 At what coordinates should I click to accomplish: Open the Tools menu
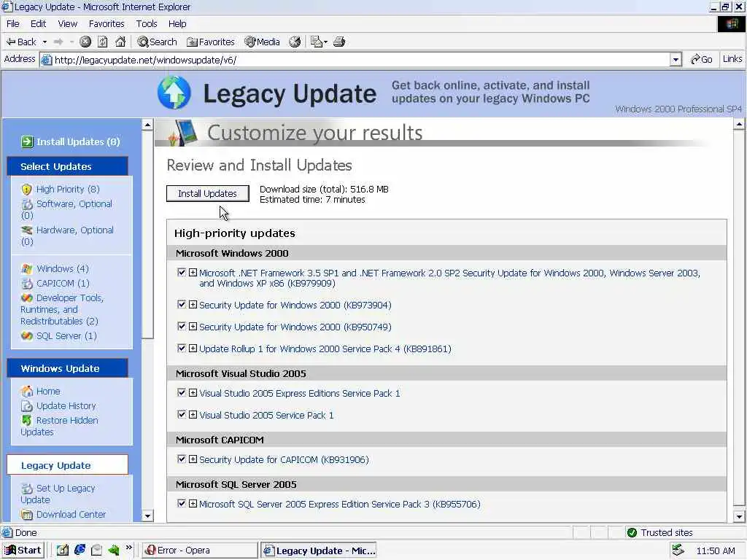click(x=147, y=24)
